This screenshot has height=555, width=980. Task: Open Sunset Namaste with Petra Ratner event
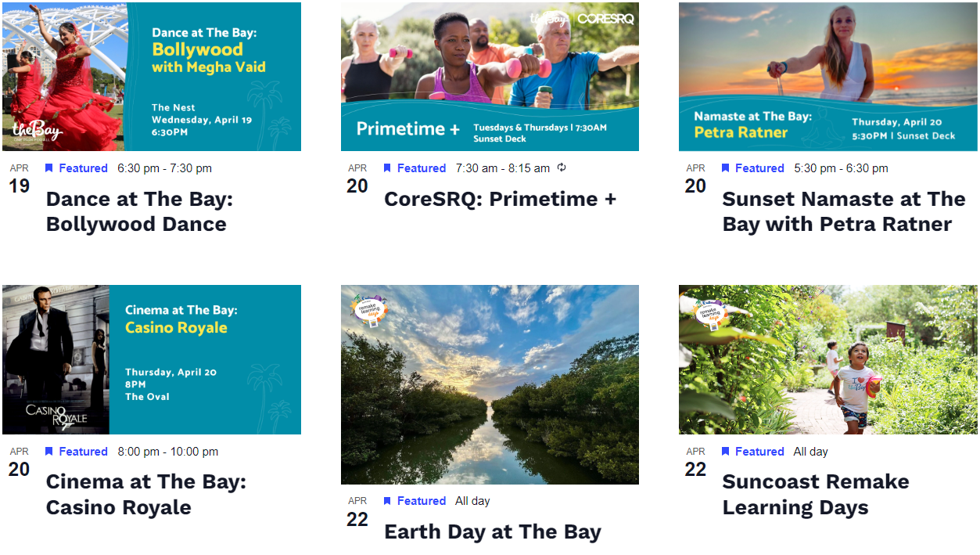(843, 211)
